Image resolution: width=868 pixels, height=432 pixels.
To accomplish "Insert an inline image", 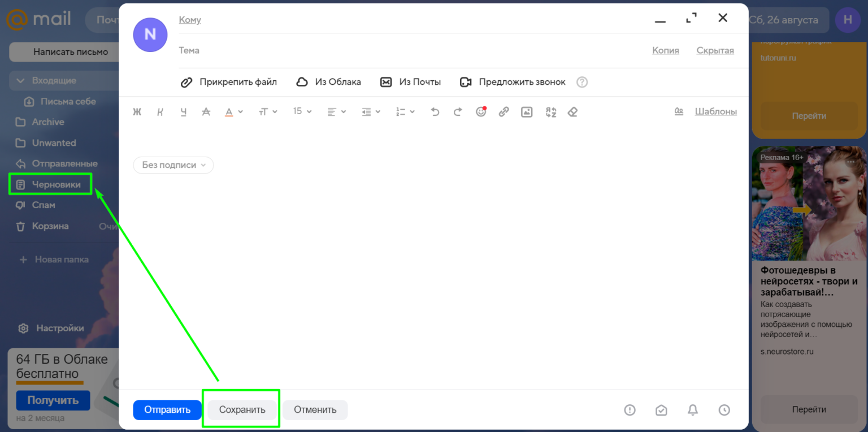I will tap(527, 112).
